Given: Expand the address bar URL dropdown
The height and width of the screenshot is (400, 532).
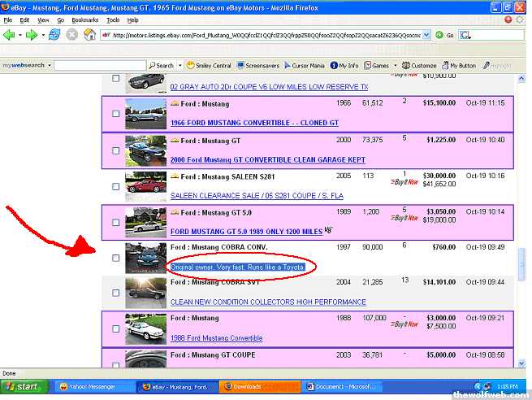Looking at the screenshot, I should click(427, 36).
